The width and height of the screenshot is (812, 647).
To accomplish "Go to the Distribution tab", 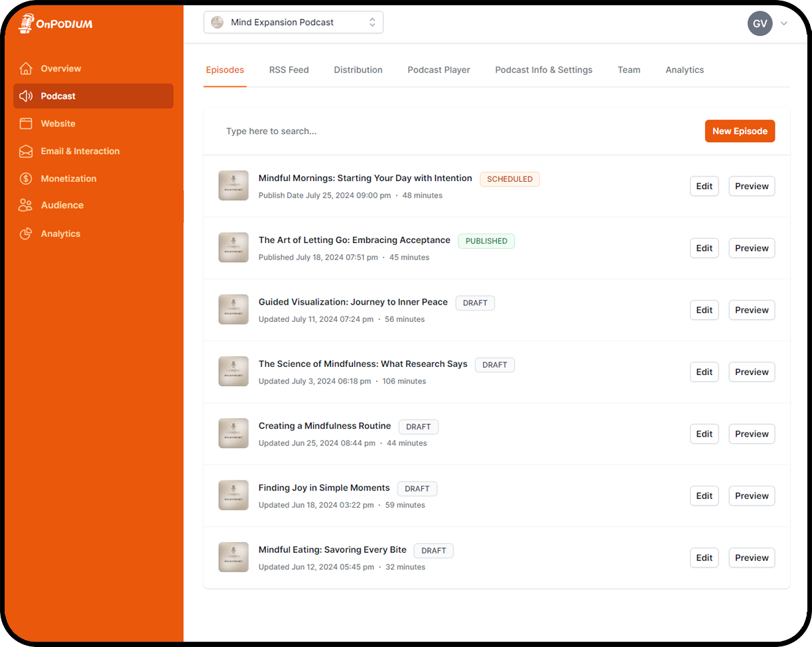I will [358, 70].
